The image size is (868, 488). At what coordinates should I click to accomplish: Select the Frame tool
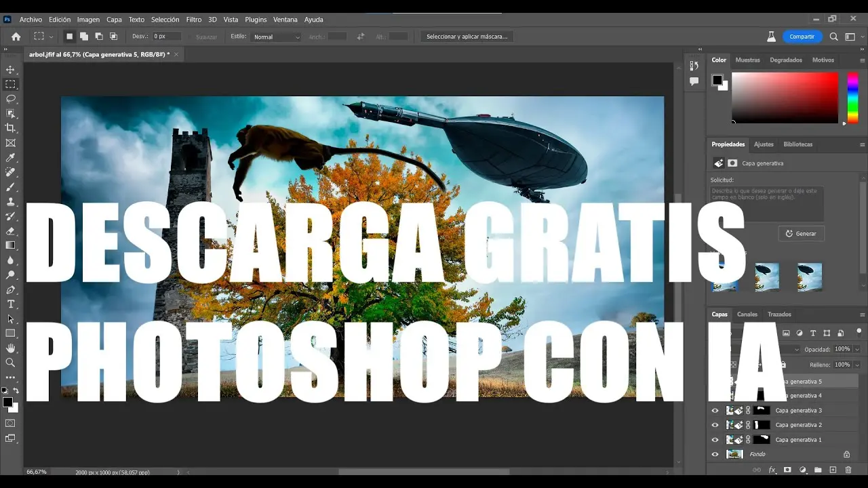10,143
